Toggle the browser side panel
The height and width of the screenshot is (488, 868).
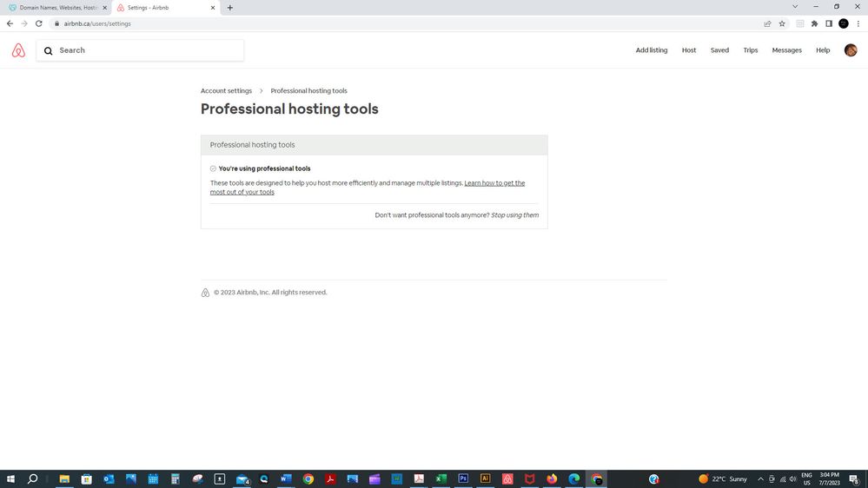[829, 23]
